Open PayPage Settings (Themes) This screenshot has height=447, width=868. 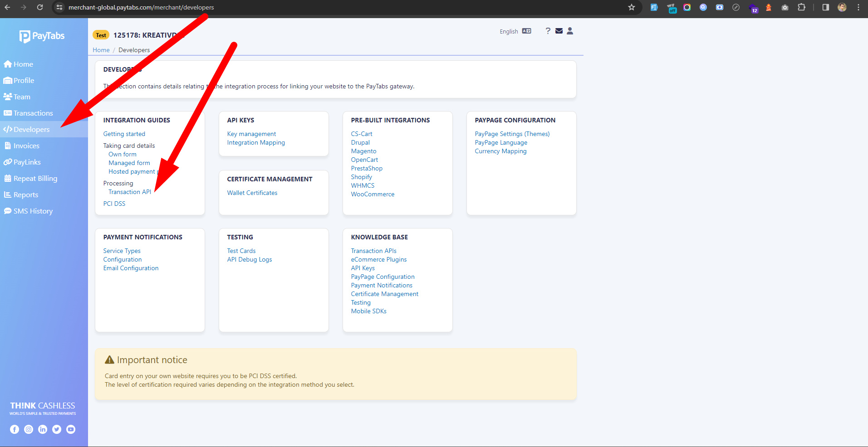click(512, 134)
